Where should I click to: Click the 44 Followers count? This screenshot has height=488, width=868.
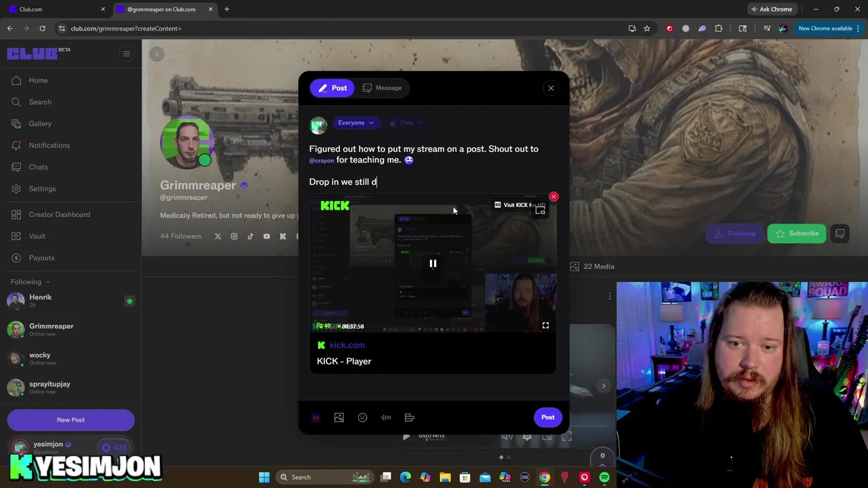click(180, 236)
